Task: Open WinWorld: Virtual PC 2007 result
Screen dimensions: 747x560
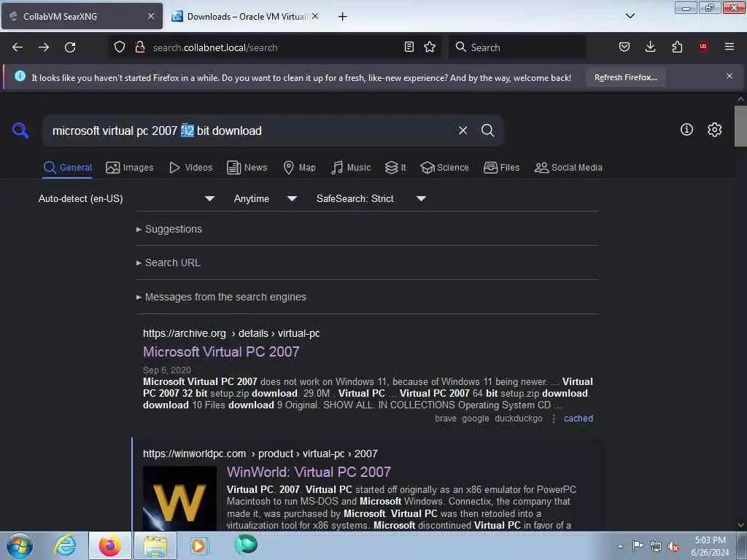Action: (309, 472)
